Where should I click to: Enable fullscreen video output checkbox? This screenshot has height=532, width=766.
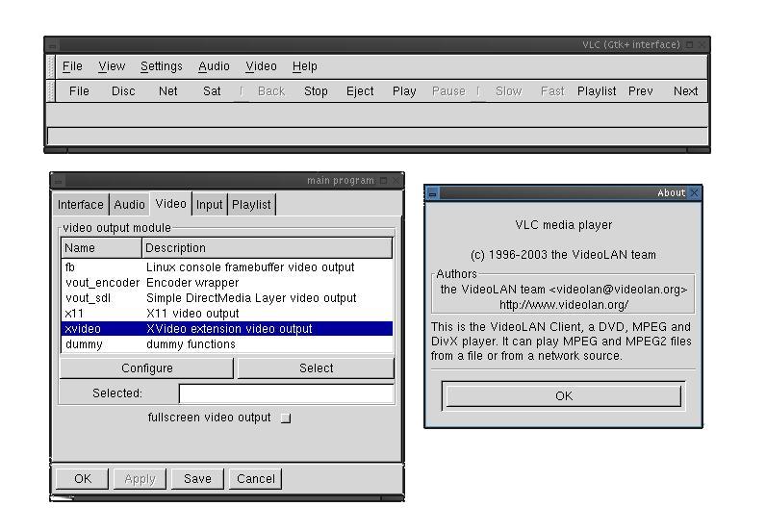tap(285, 418)
